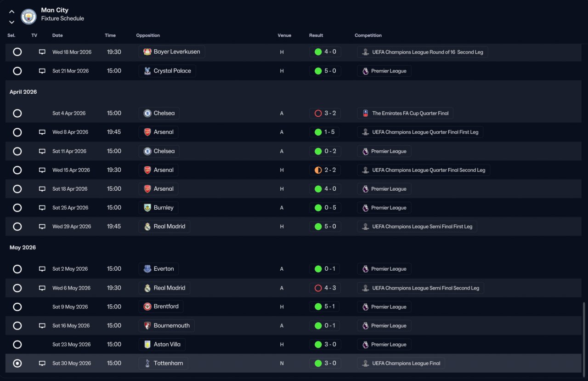Sort fixtures by the Date column header
588x381 pixels.
57,35
